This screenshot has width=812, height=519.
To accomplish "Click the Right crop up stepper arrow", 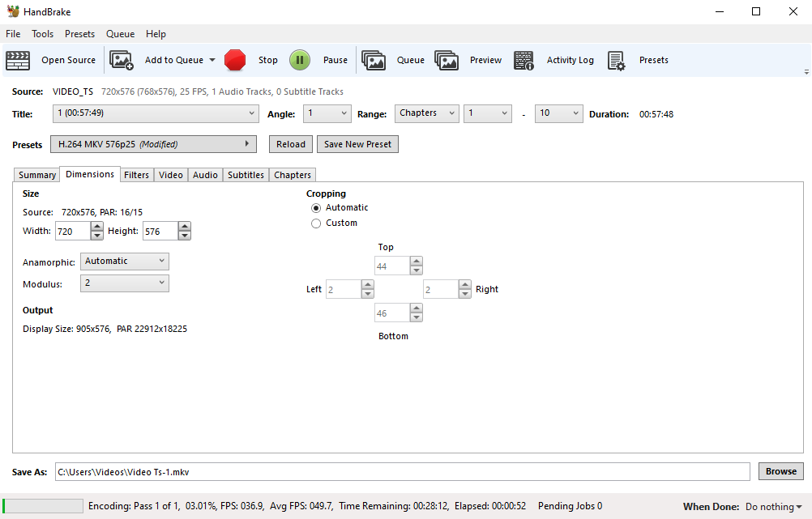I will (x=465, y=284).
